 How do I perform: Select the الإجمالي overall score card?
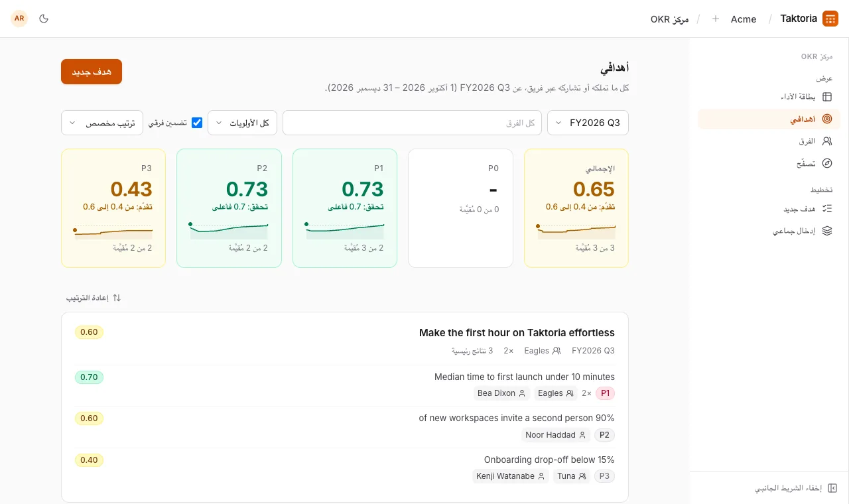coord(576,208)
